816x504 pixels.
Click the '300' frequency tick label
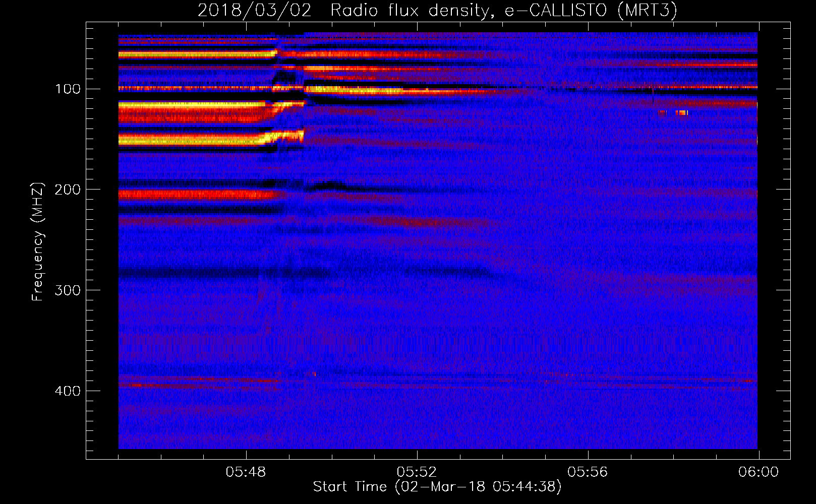pyautogui.click(x=68, y=290)
